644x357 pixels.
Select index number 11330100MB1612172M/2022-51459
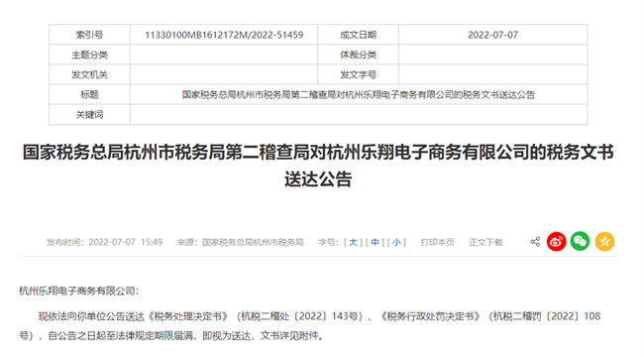pos(224,35)
